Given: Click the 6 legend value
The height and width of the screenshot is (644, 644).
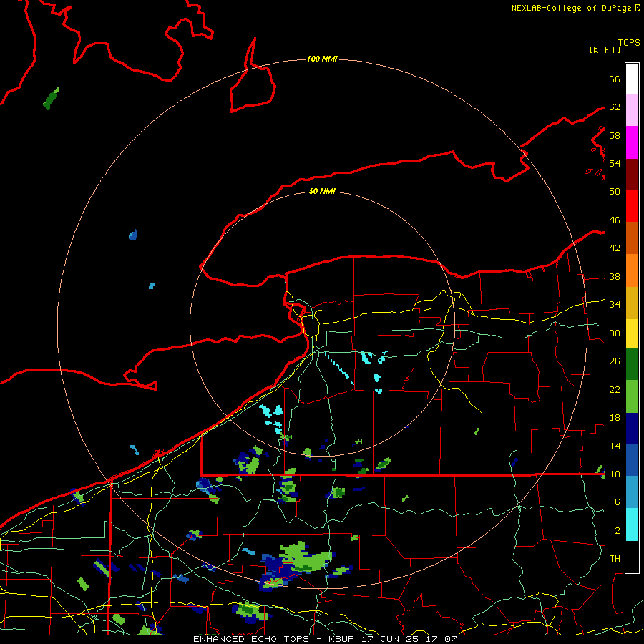Looking at the screenshot, I should coord(618,502).
